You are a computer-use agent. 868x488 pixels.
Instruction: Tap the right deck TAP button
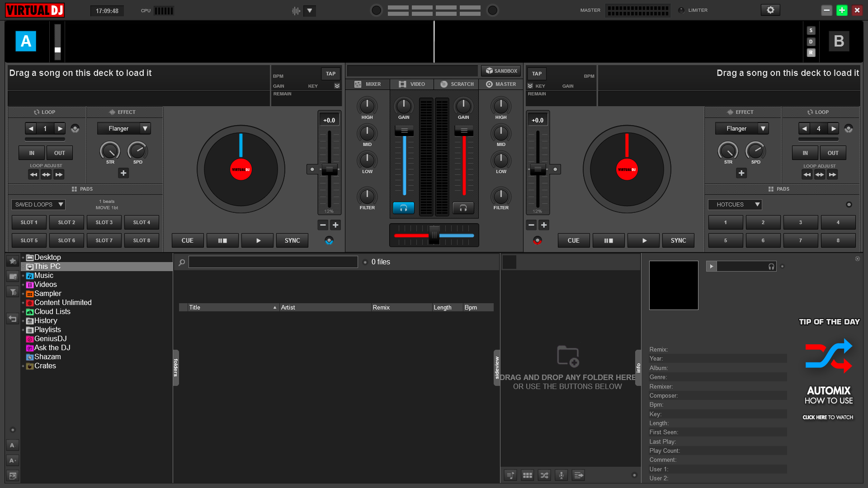(x=537, y=74)
